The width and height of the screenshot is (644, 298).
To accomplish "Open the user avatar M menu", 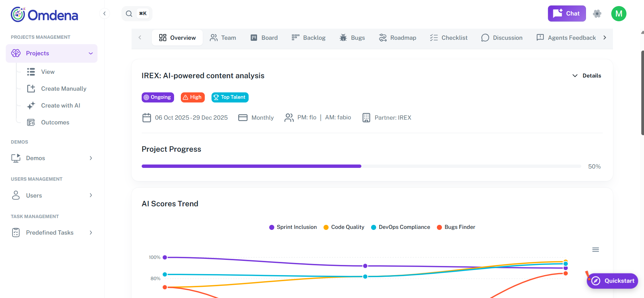I will point(619,13).
